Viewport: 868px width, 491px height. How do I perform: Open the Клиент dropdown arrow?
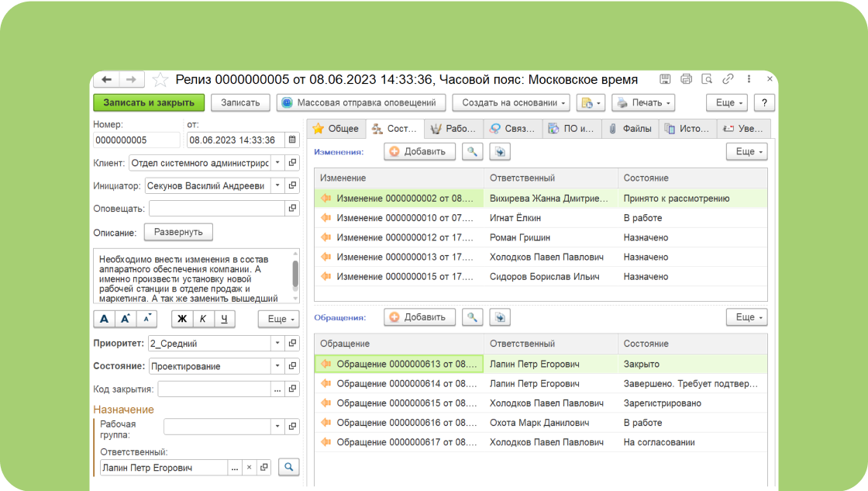(x=278, y=163)
